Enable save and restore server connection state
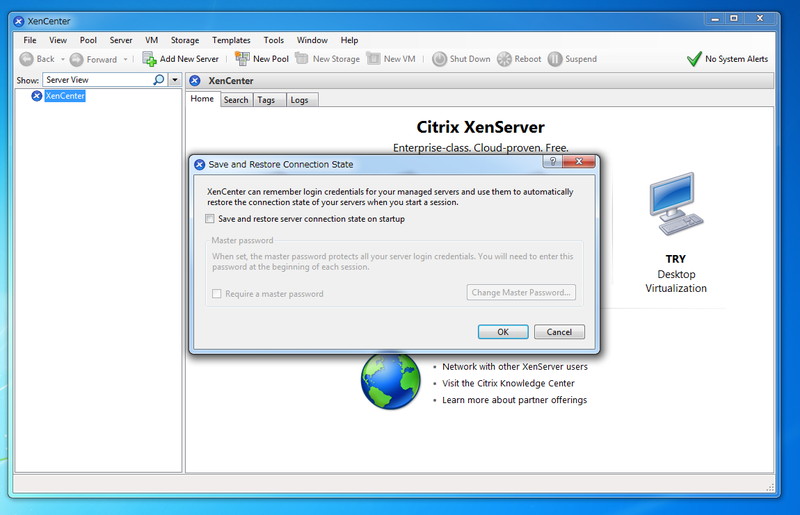Viewport: 800px width, 515px height. [210, 219]
